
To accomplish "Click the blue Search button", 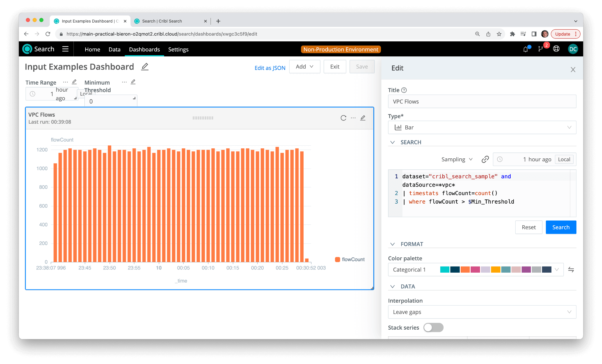I will click(x=561, y=227).
